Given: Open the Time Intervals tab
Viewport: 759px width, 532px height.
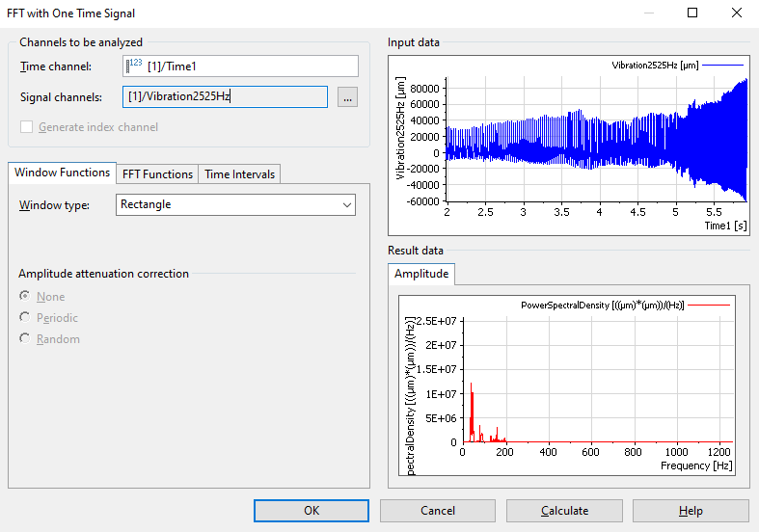Looking at the screenshot, I should pyautogui.click(x=239, y=174).
